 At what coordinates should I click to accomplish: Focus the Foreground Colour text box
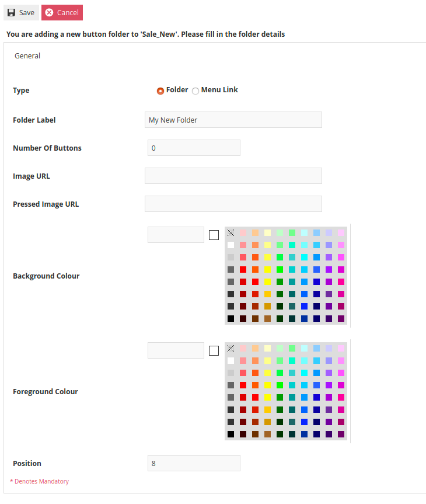[x=176, y=350]
